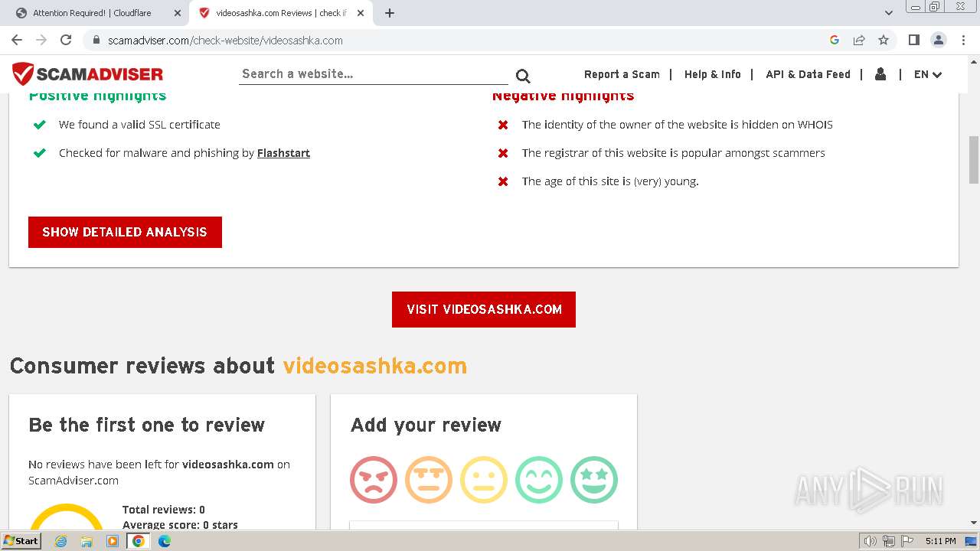Click the videosashka.com heading link
Image resolution: width=980 pixels, height=551 pixels.
pos(375,365)
